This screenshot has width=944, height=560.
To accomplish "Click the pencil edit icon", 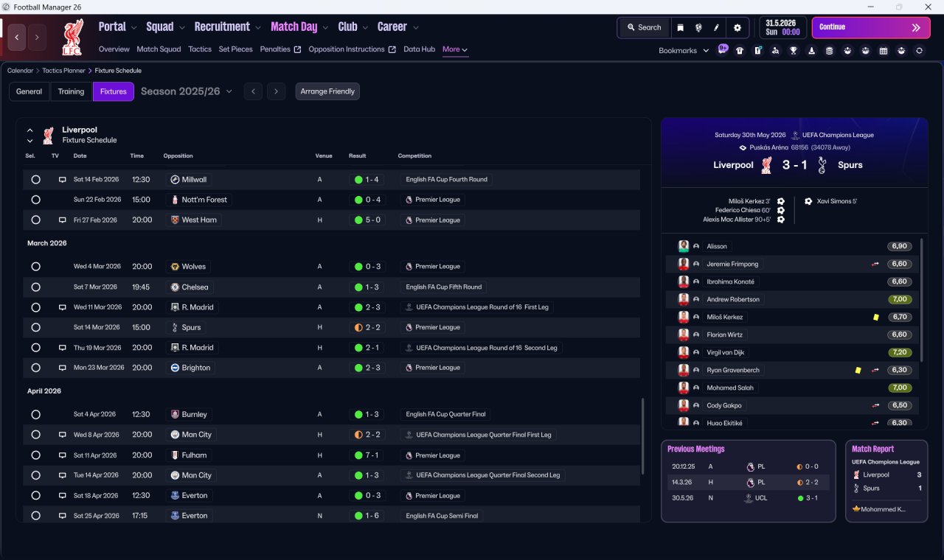I will coord(716,27).
